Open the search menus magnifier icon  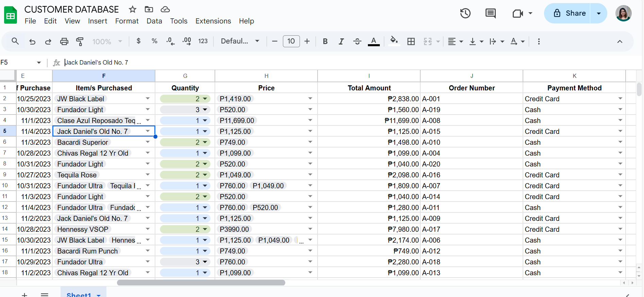point(15,41)
